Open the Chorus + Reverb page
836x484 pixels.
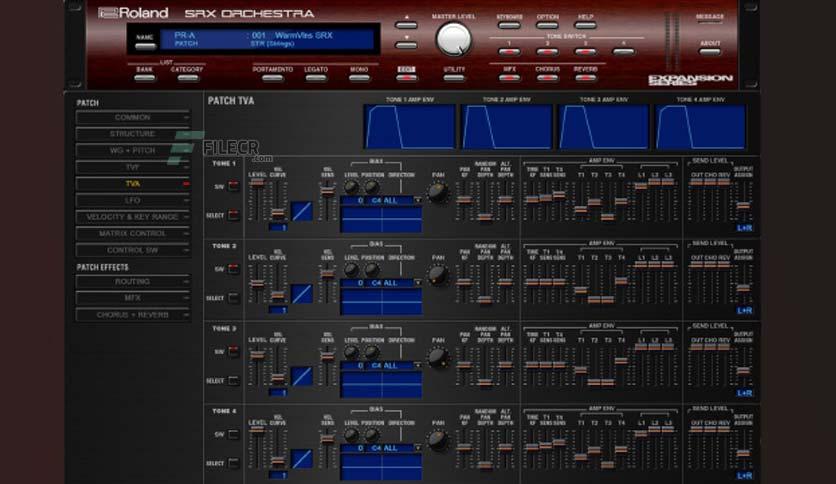[x=133, y=315]
